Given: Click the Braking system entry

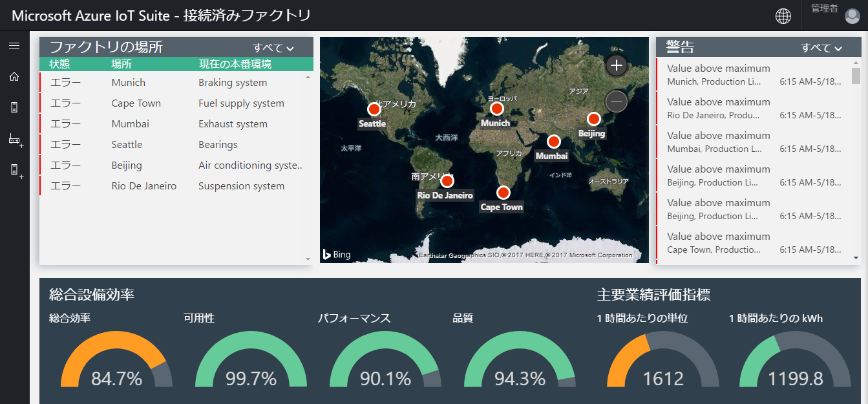Looking at the screenshot, I should (x=233, y=83).
